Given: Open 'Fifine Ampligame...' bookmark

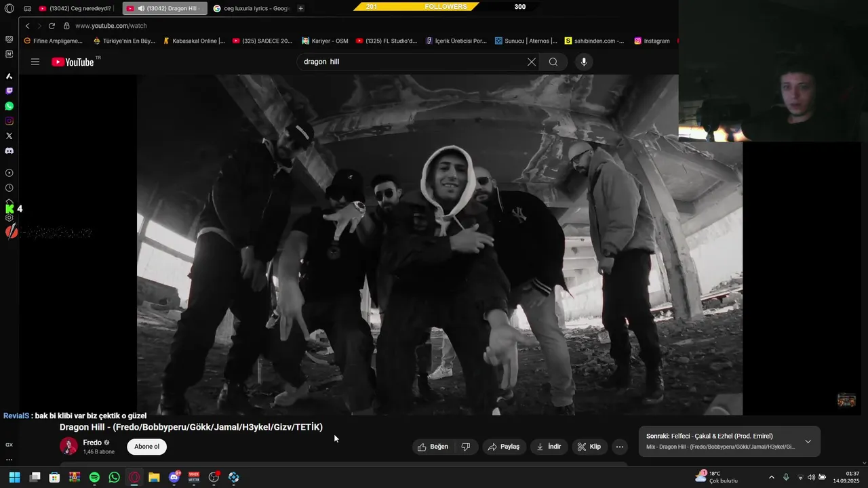Looking at the screenshot, I should coord(53,41).
